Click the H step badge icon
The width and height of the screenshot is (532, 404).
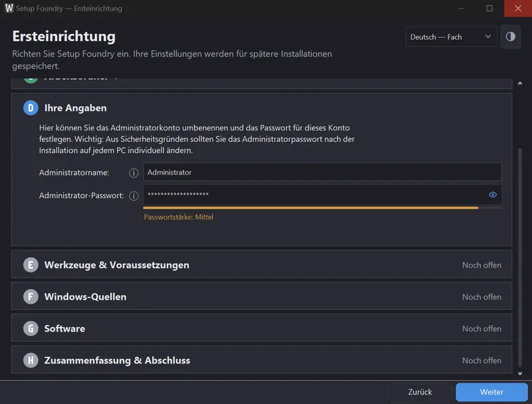pos(31,360)
